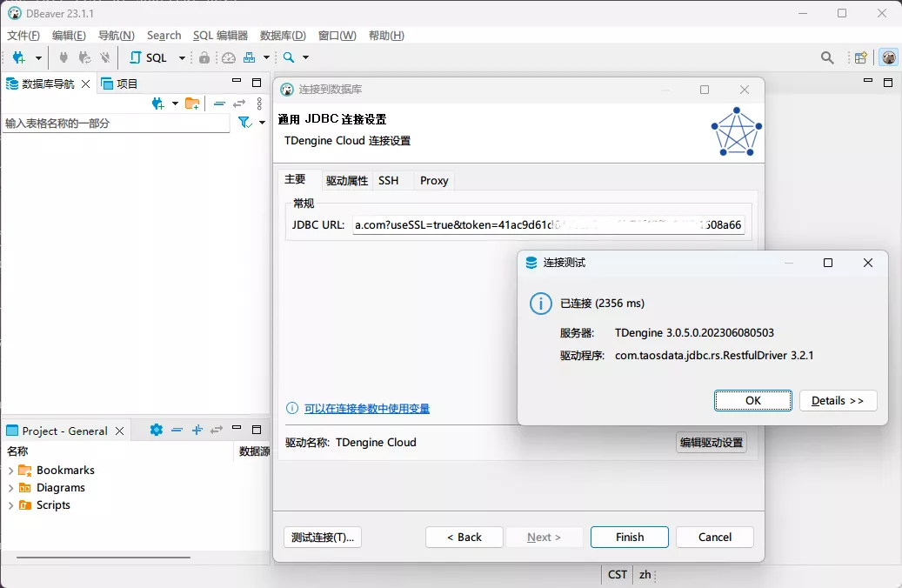
Task: Click the Open Perspective icon
Action: (x=860, y=57)
